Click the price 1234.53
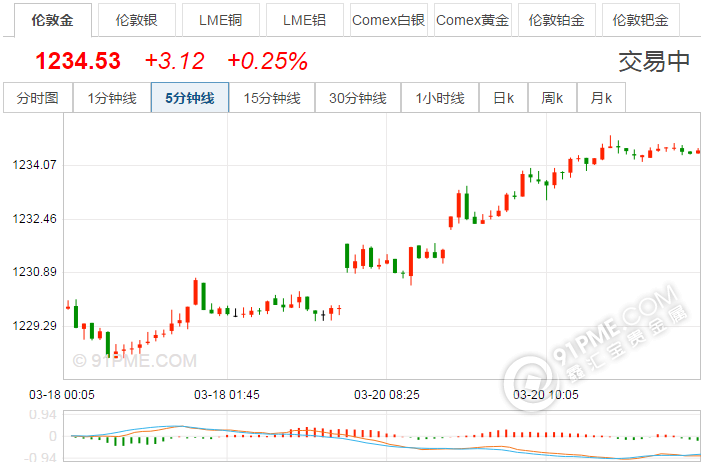Viewport: 705px width, 468px height. tap(78, 61)
